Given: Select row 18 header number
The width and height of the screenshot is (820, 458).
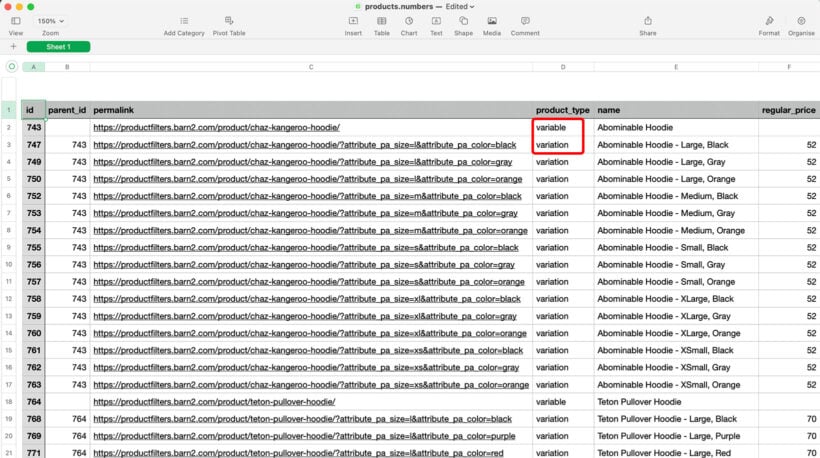Looking at the screenshot, I should (9, 402).
